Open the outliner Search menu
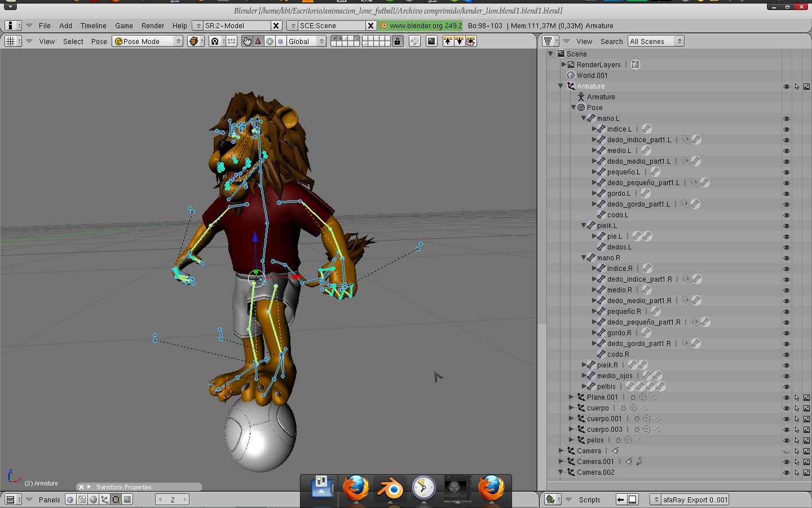812x508 pixels. [612, 41]
